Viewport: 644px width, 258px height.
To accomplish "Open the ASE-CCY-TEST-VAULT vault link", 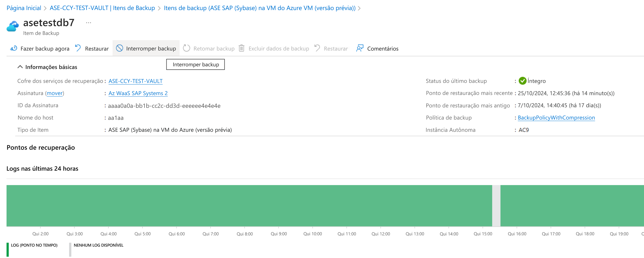I will tap(136, 81).
